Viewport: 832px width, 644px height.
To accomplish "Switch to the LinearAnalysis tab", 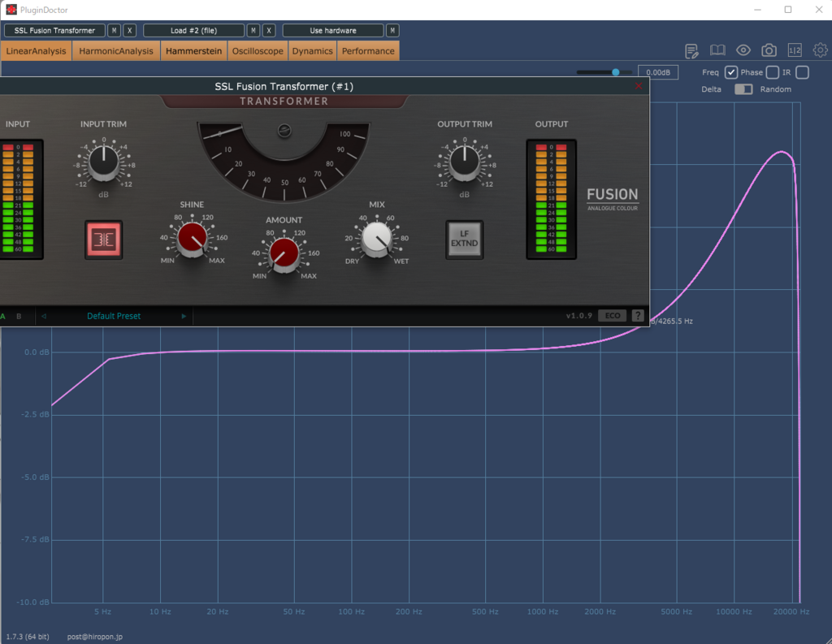I will pos(36,51).
